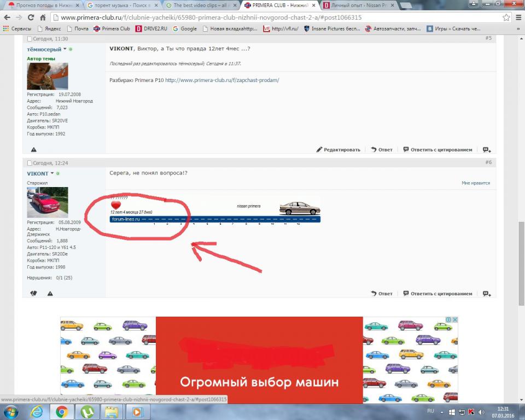Switch the RU input language indicator
525x420 pixels.
[x=430, y=411]
